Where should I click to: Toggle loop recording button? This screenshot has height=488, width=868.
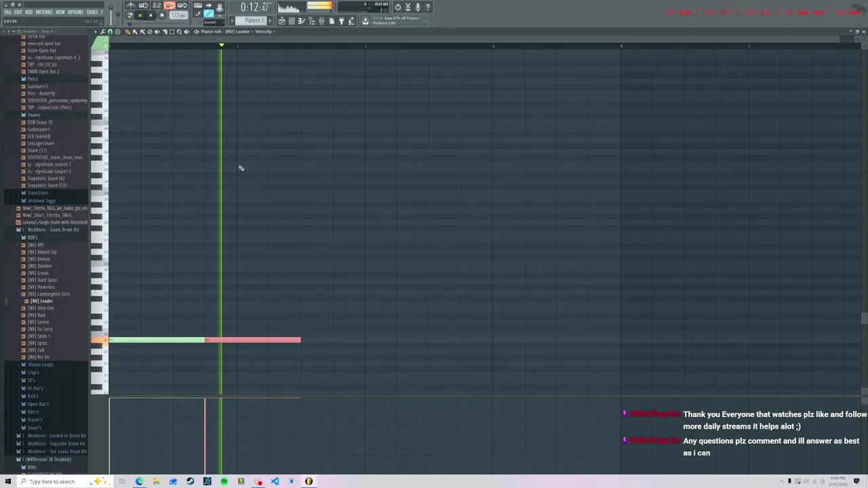182,5
